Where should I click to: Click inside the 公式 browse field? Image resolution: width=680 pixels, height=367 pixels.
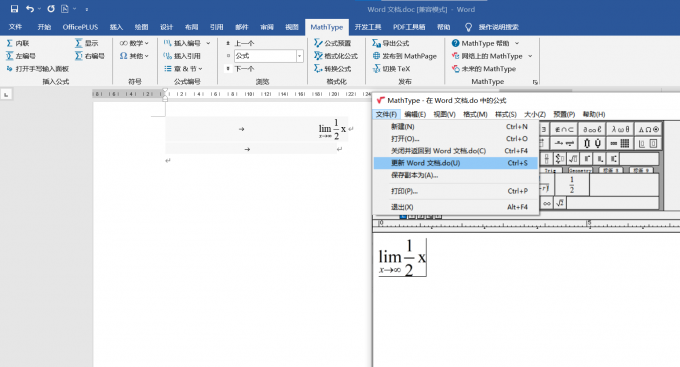click(x=265, y=56)
